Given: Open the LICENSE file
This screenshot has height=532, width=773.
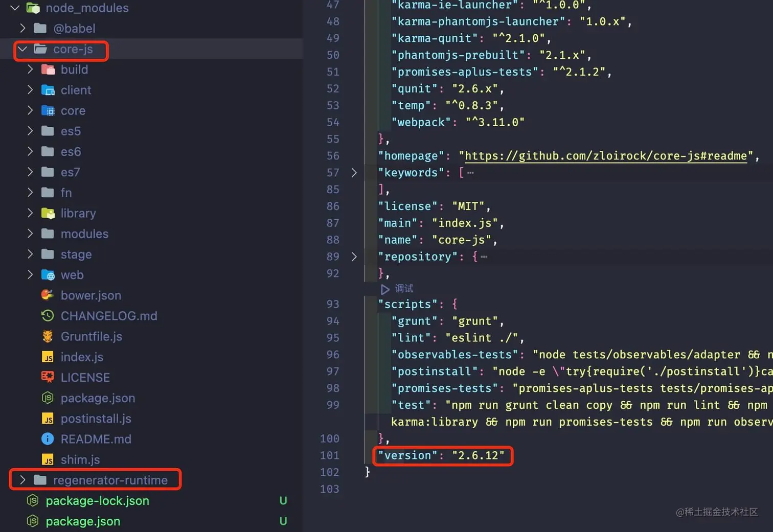Looking at the screenshot, I should [85, 377].
